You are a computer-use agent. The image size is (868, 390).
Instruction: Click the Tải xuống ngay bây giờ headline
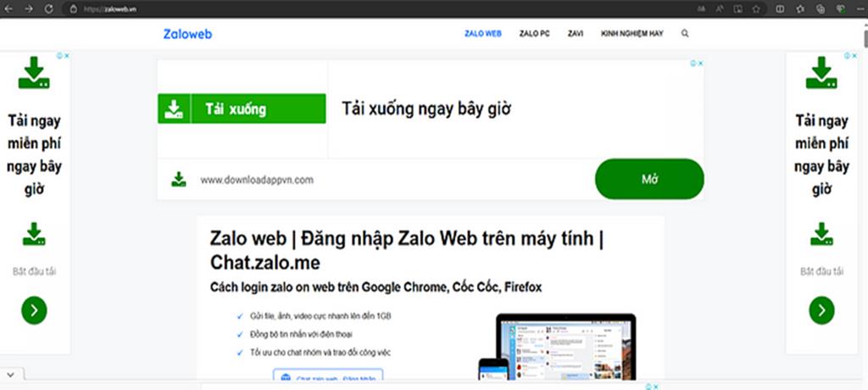(x=426, y=109)
